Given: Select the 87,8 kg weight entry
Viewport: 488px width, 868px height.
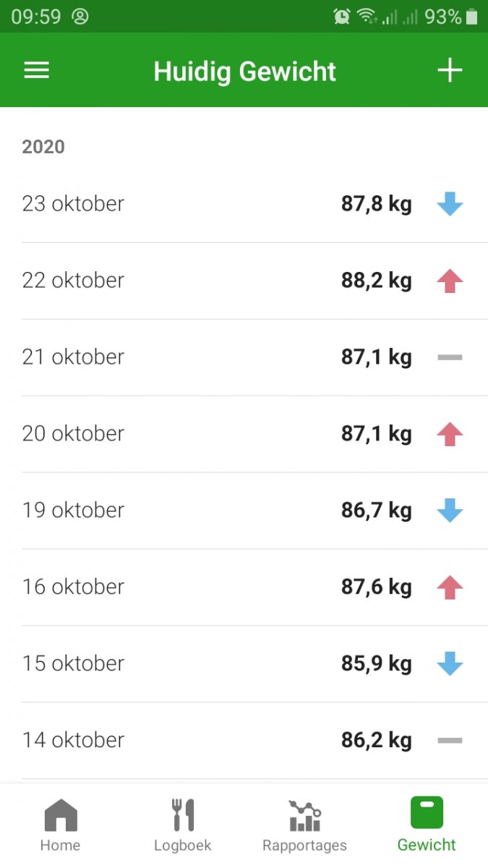Looking at the screenshot, I should click(377, 205).
